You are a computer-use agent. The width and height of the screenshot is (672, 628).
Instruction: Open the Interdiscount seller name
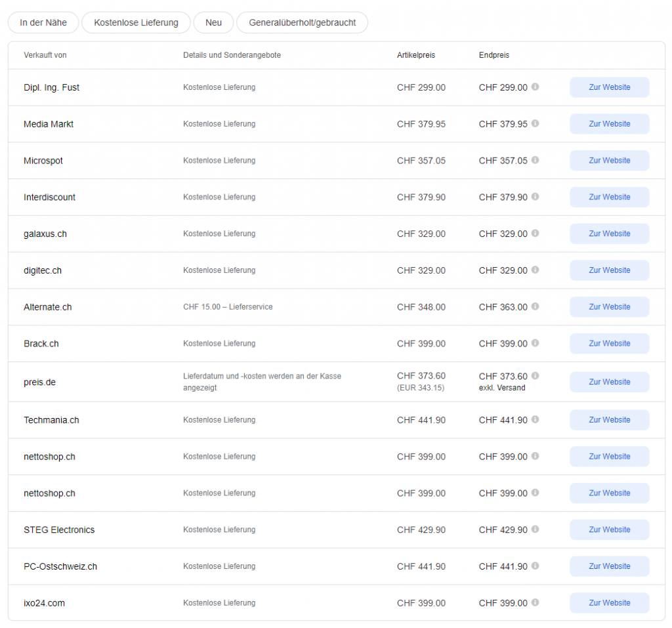[49, 197]
